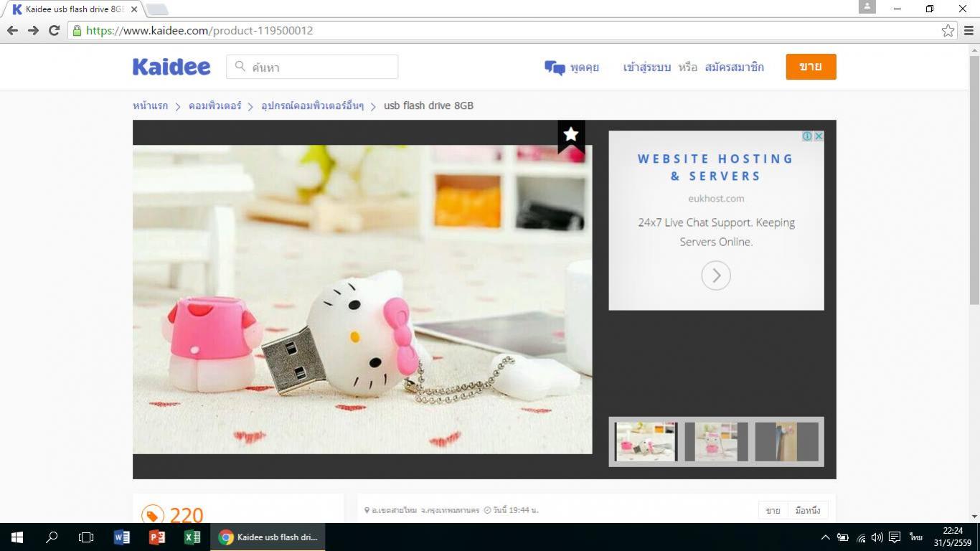The width and height of the screenshot is (980, 551).
Task: Go back to the previous page
Action: coord(12,30)
